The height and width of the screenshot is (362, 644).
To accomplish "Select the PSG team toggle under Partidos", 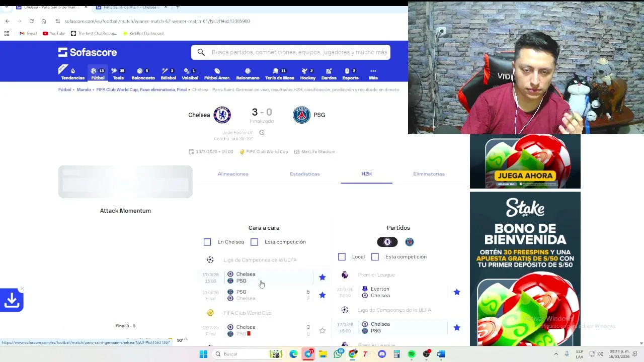I will click(410, 242).
